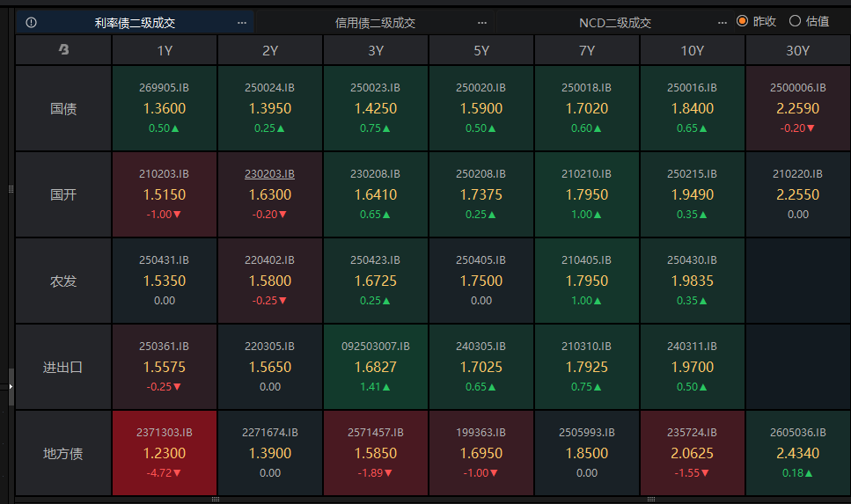
Task: Click bond code 250430.IB
Action: pos(692,259)
